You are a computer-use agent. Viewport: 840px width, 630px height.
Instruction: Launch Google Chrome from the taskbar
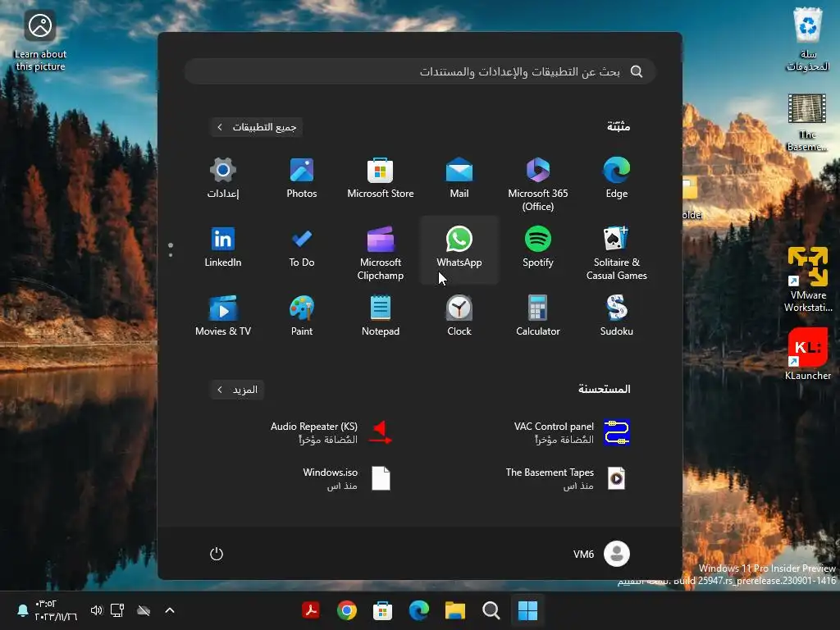347,610
